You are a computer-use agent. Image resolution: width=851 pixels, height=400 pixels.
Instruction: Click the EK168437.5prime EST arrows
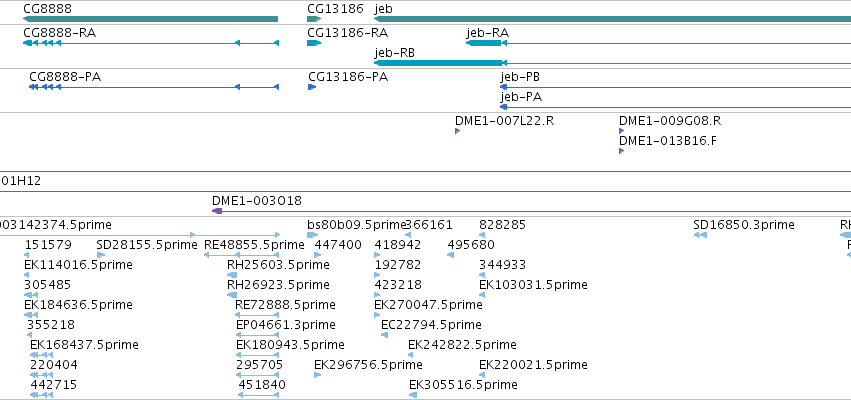coord(42,355)
